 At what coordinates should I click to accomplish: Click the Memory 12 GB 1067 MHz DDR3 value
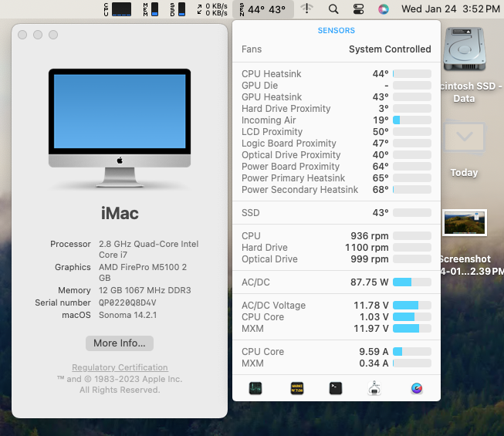point(144,290)
